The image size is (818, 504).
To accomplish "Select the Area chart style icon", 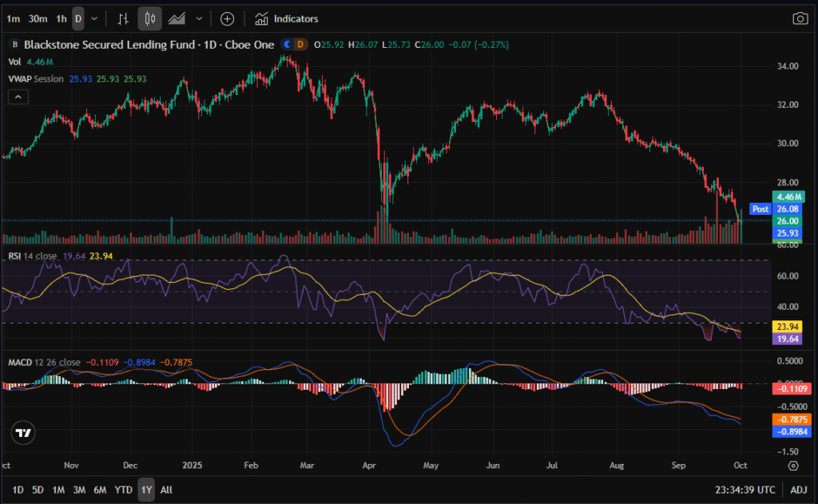I will [x=177, y=18].
